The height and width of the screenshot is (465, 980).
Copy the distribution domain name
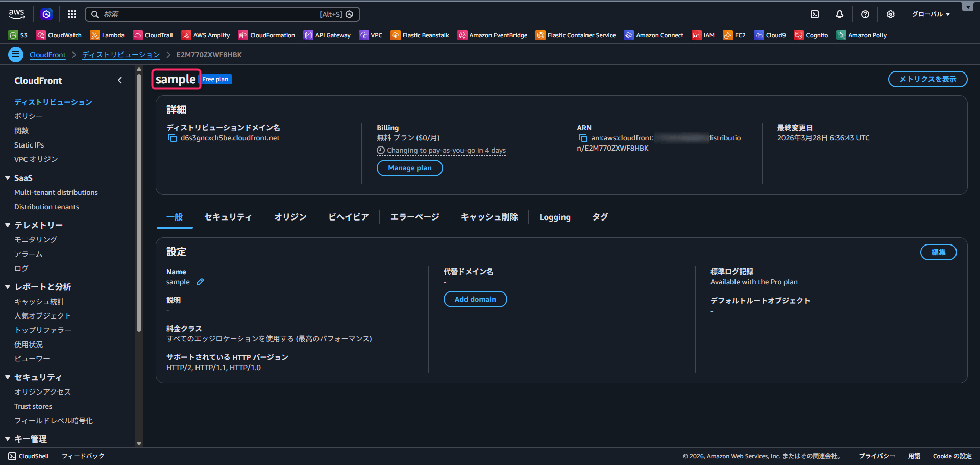point(173,138)
